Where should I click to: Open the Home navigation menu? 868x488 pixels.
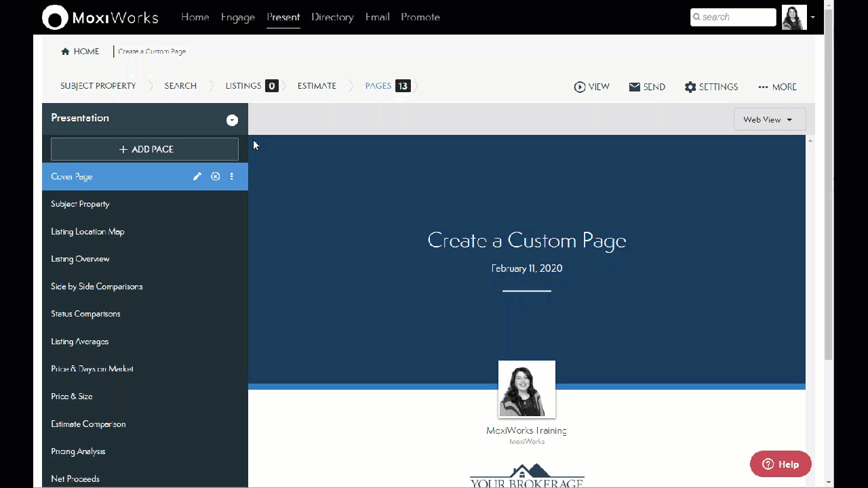coord(195,17)
